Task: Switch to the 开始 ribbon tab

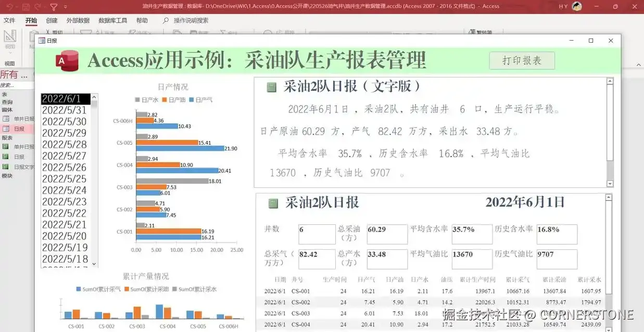Action: click(x=31, y=21)
